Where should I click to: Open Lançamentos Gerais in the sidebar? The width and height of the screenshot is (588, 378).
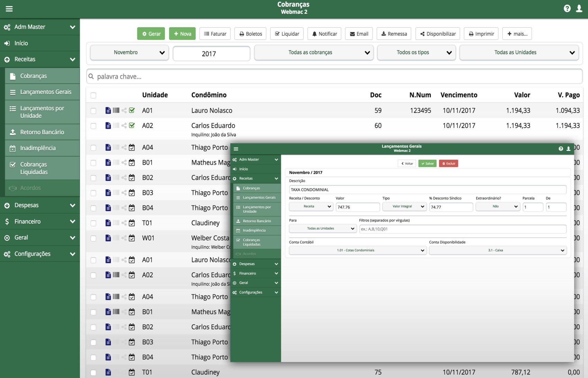pos(46,92)
